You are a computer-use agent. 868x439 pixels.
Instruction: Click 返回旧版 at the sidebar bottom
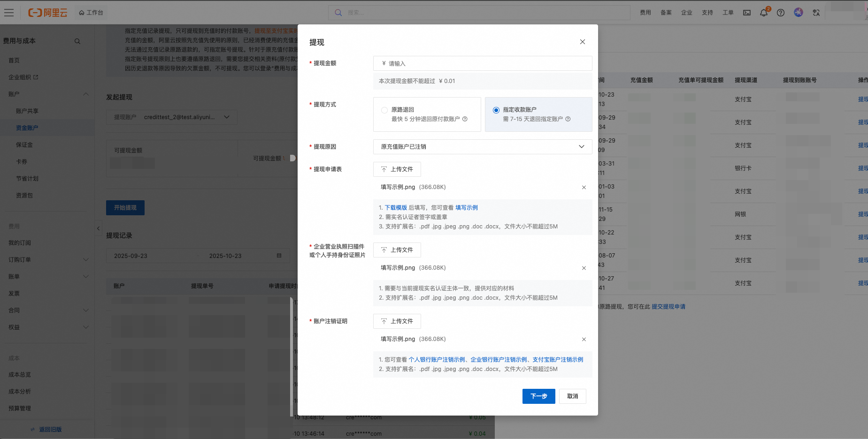coord(46,430)
